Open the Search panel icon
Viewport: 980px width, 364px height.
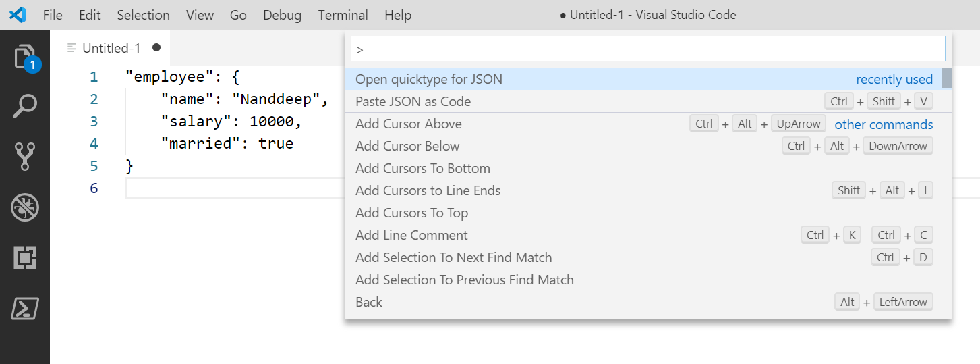[x=25, y=106]
